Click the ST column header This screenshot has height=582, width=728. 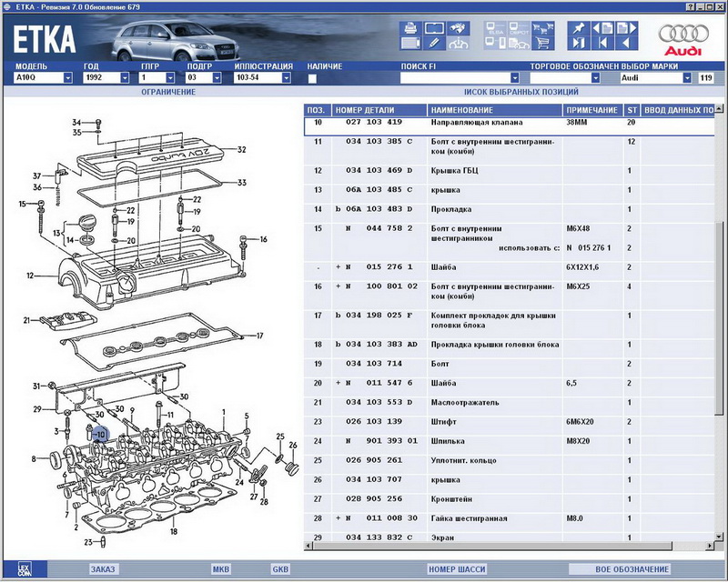point(632,110)
